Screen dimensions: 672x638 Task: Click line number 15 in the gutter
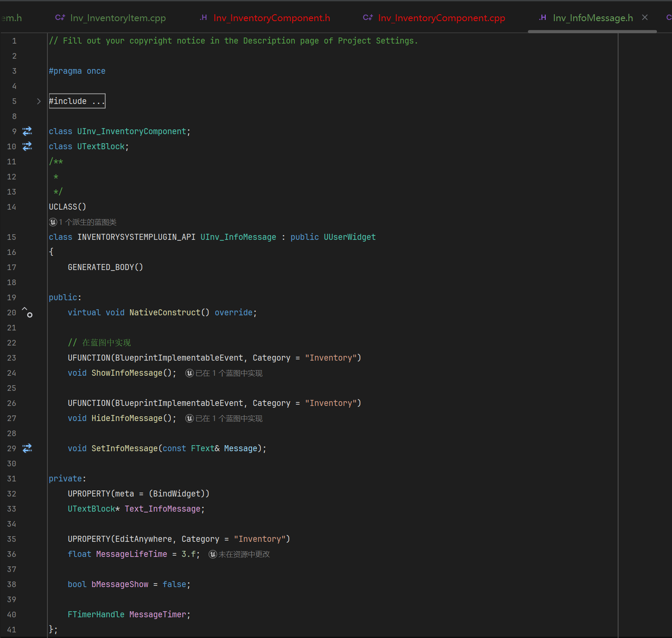12,237
